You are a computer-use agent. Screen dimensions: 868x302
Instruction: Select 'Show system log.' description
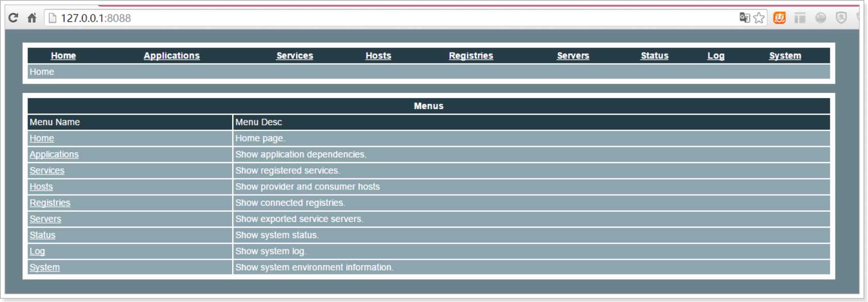click(271, 251)
